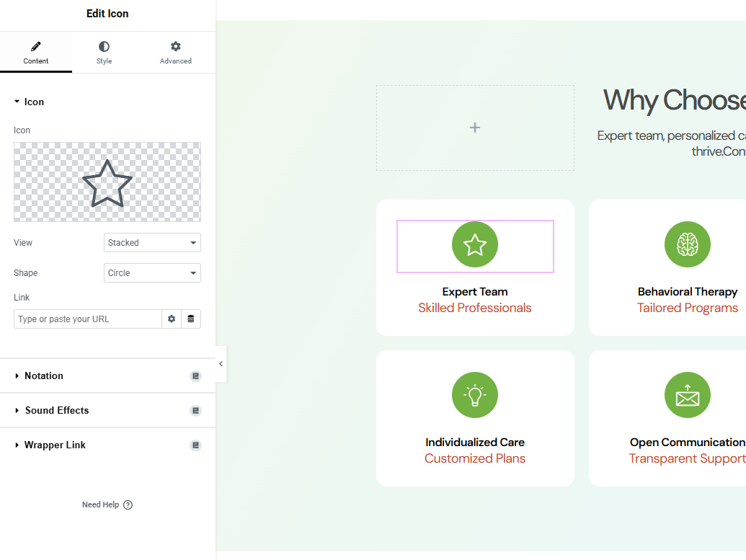Open the Shape dropdown set to Circle
Image resolution: width=746 pixels, height=560 pixels.
tap(152, 273)
